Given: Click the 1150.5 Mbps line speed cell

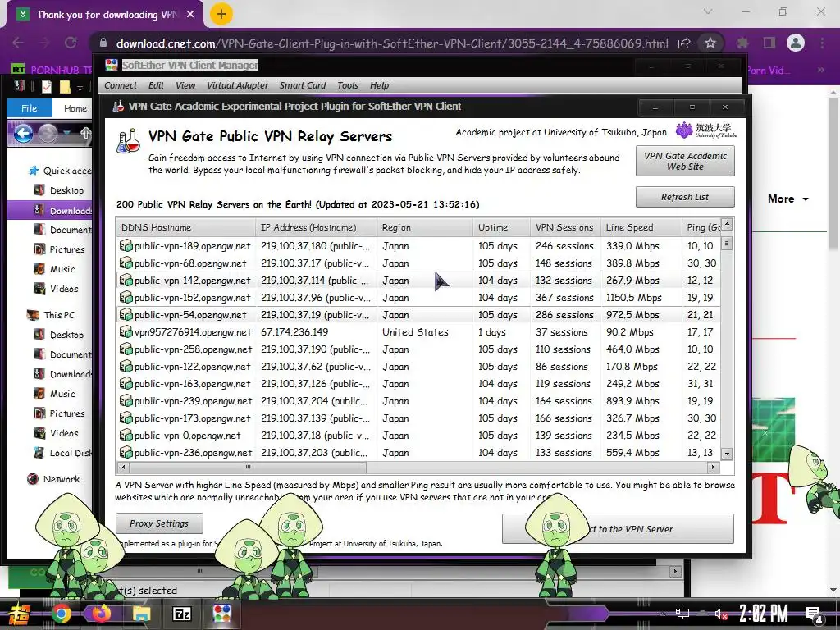Looking at the screenshot, I should point(634,298).
